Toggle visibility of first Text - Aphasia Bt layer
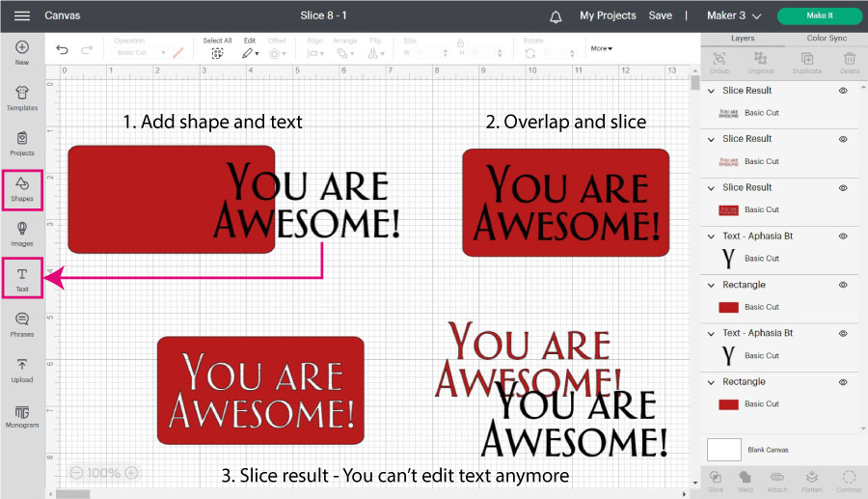The image size is (868, 499). pyautogui.click(x=843, y=236)
